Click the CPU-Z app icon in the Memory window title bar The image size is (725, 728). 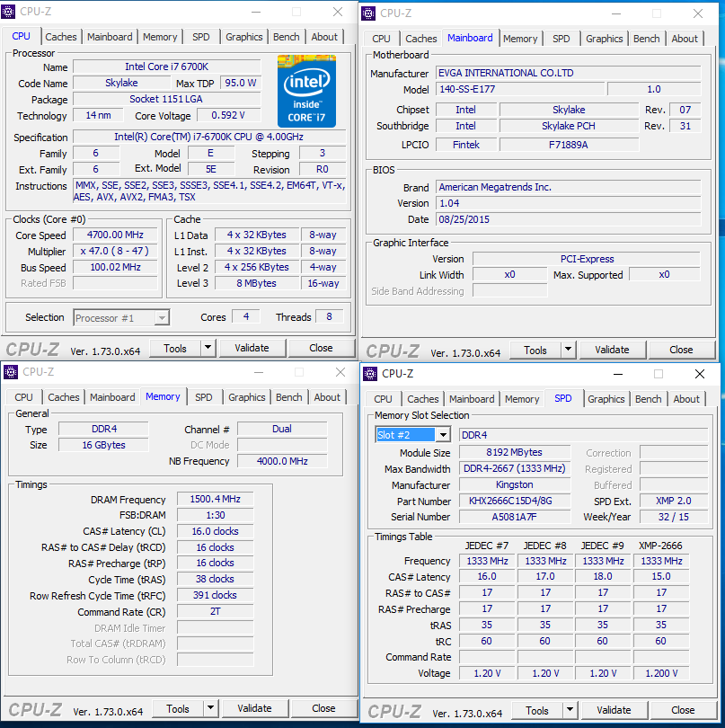(10, 372)
